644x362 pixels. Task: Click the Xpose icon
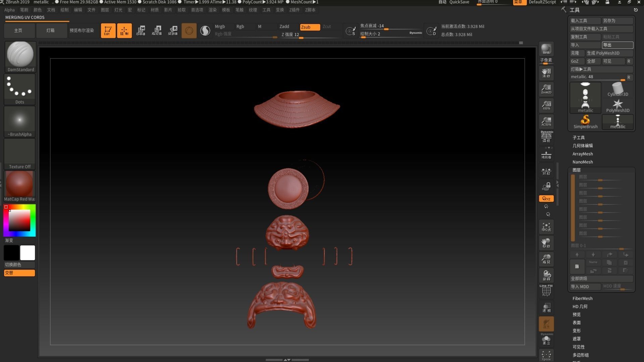546,355
